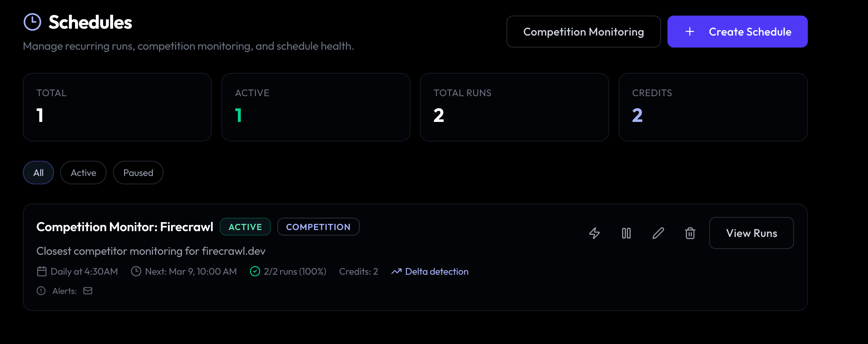Select the All filter pill
Viewport: 868px width, 344px height.
(38, 172)
